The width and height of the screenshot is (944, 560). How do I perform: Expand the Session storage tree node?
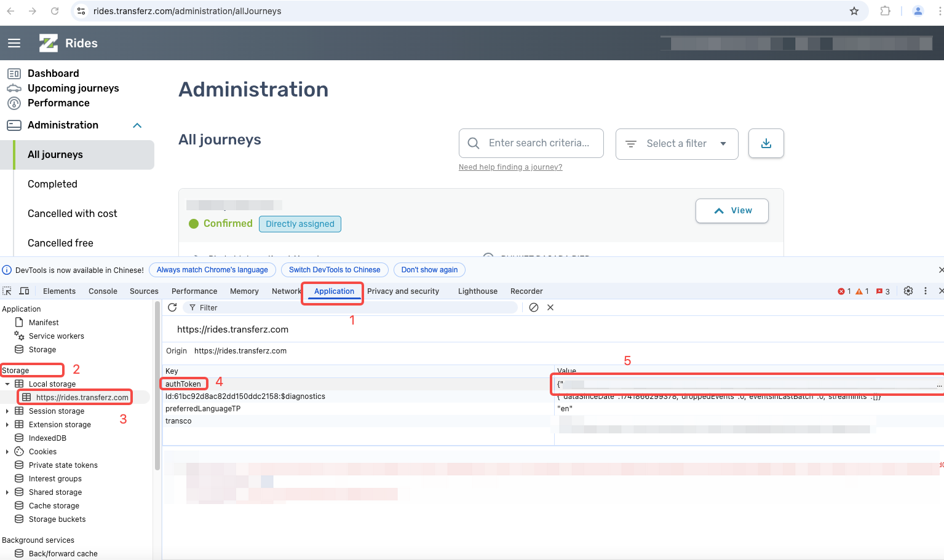[x=7, y=411]
